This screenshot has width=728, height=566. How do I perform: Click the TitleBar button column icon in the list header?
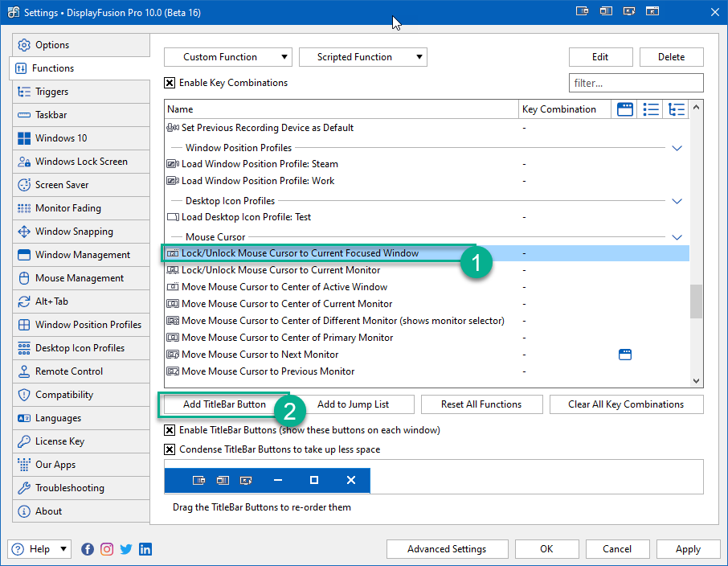point(625,109)
